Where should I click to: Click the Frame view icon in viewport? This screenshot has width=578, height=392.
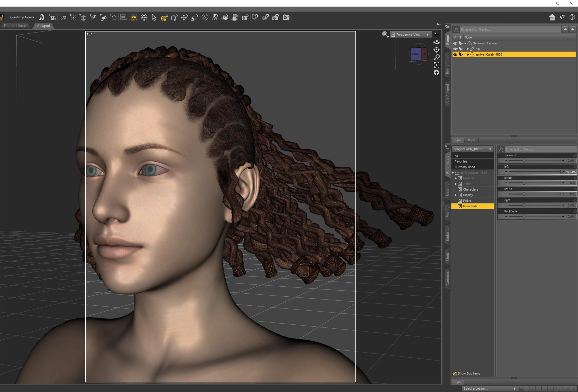pyautogui.click(x=436, y=65)
